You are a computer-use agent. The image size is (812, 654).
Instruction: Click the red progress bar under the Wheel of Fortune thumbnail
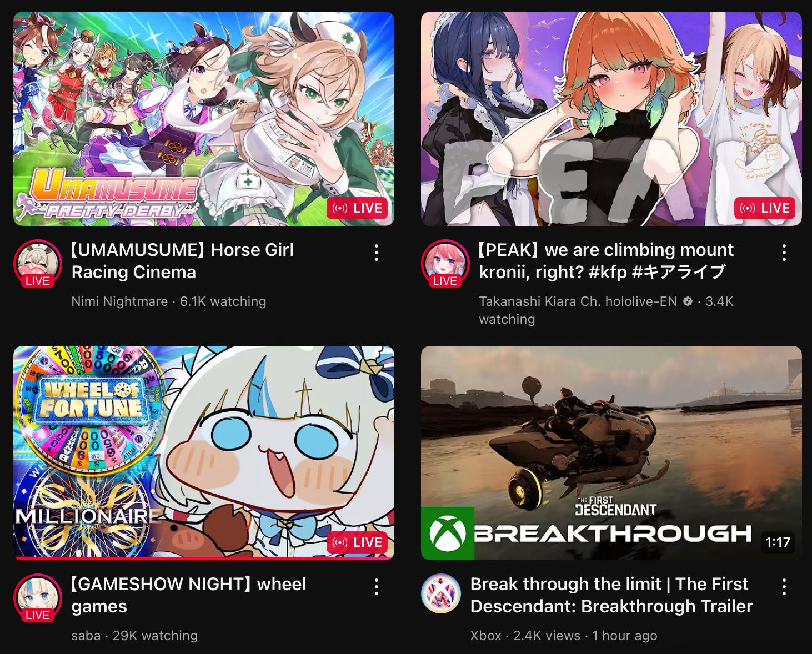(204, 558)
